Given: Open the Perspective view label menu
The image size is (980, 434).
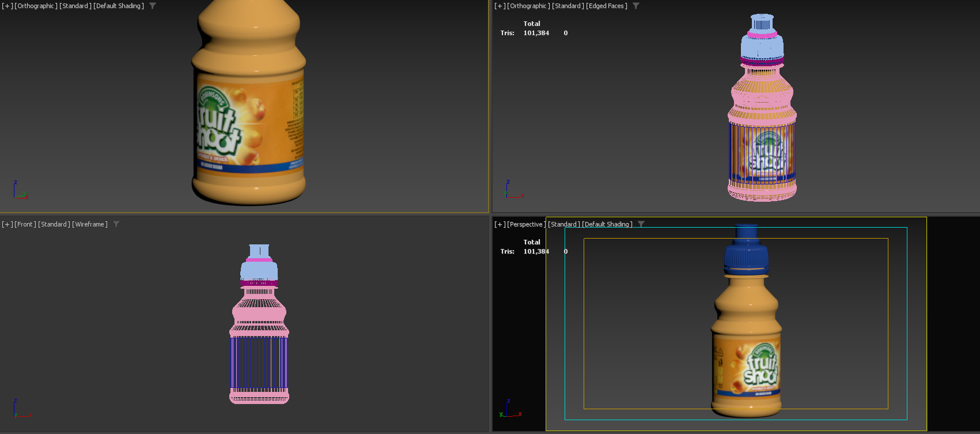Looking at the screenshot, I should point(526,224).
